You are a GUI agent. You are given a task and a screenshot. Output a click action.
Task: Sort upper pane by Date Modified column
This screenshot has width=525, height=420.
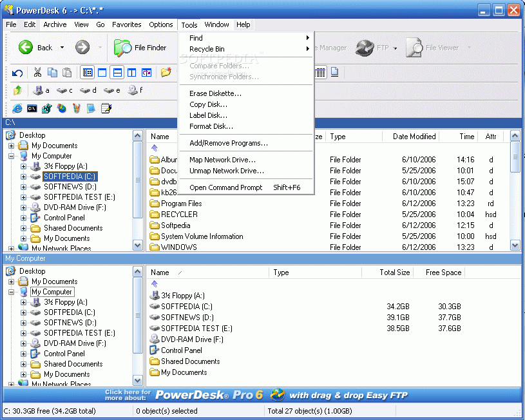tap(410, 137)
